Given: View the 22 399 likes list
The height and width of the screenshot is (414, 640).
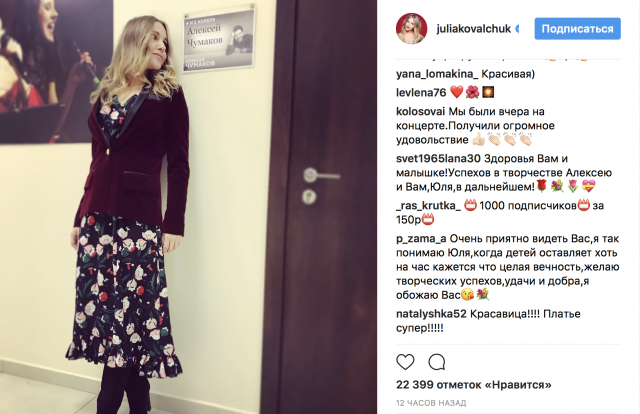Looking at the screenshot, I should 473,385.
